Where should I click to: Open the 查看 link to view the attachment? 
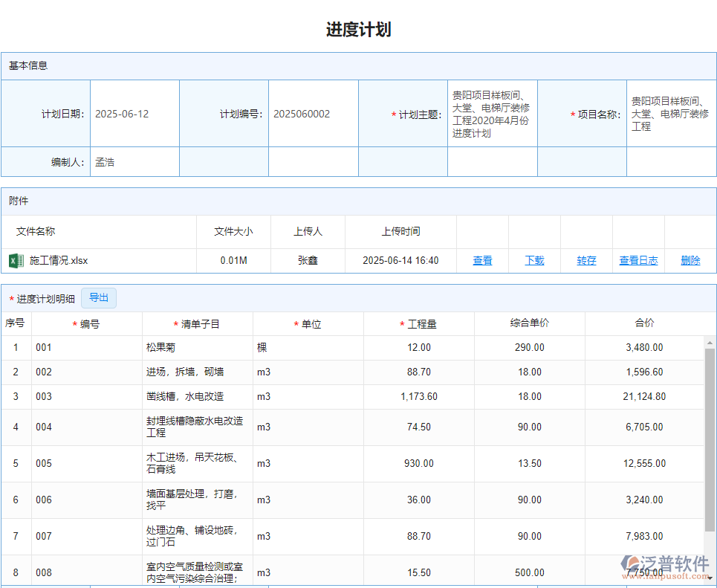point(482,260)
